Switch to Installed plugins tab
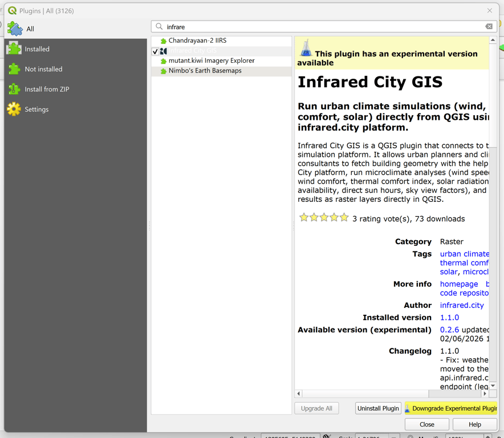This screenshot has height=438, width=504. tap(75, 49)
